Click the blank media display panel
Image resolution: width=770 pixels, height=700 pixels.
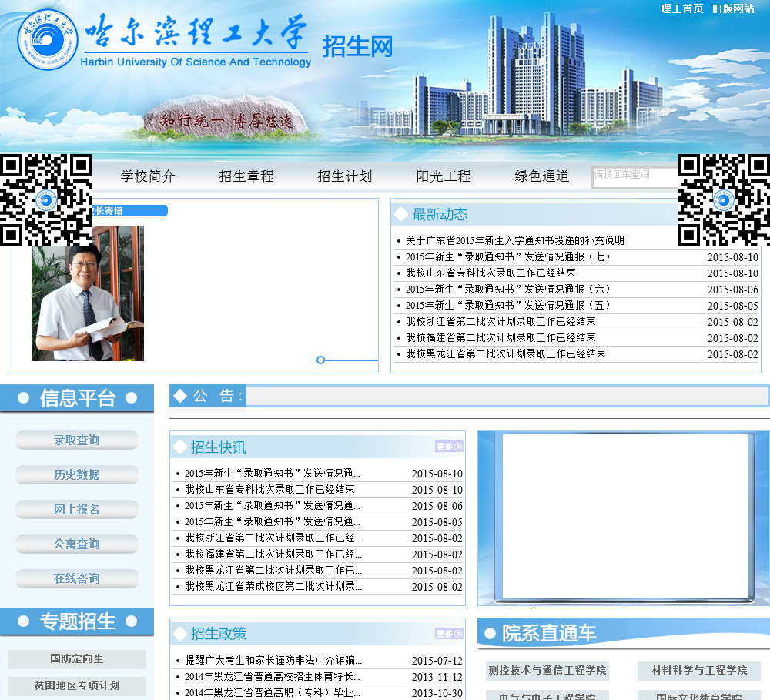[x=625, y=517]
